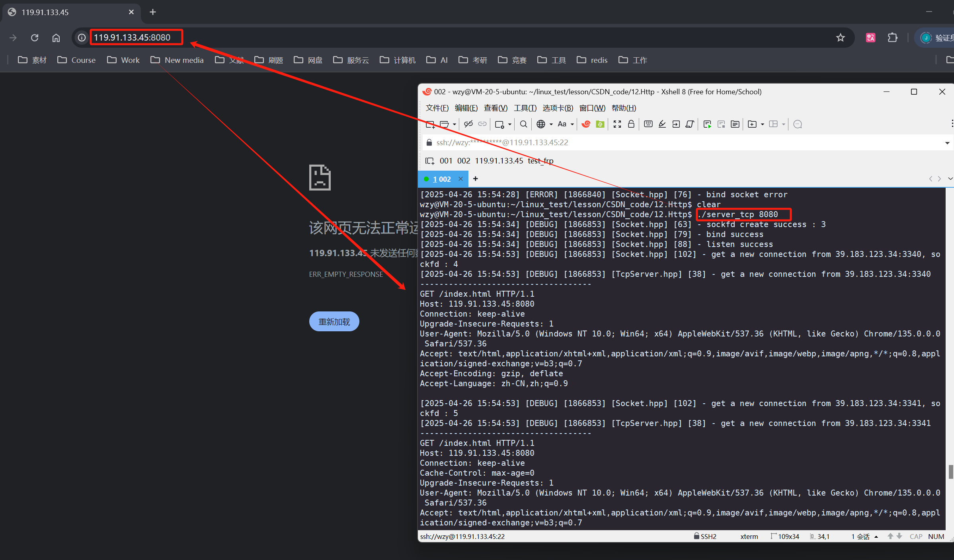The image size is (954, 560).
Task: Open the SSH address bar dropdown
Action: pos(947,143)
